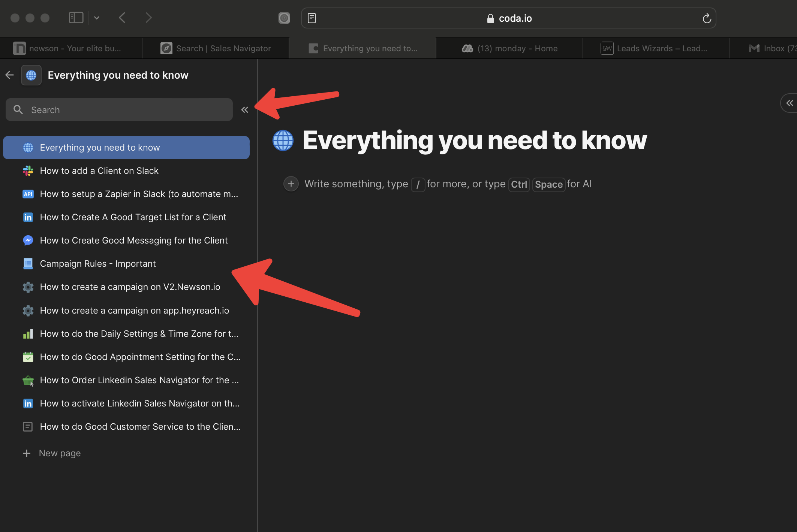
Task: Open the Campaign Rules - Important page
Action: (x=98, y=264)
